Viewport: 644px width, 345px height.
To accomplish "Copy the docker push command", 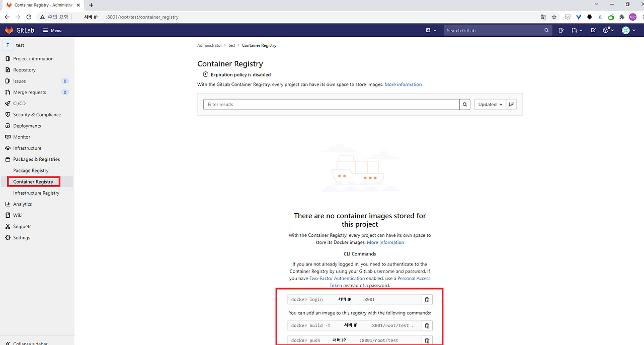I will tap(427, 340).
